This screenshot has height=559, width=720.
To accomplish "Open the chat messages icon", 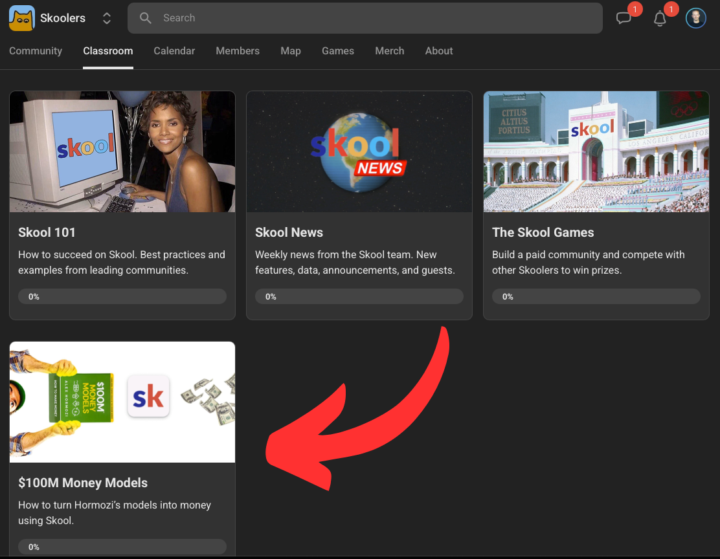I will pyautogui.click(x=623, y=18).
